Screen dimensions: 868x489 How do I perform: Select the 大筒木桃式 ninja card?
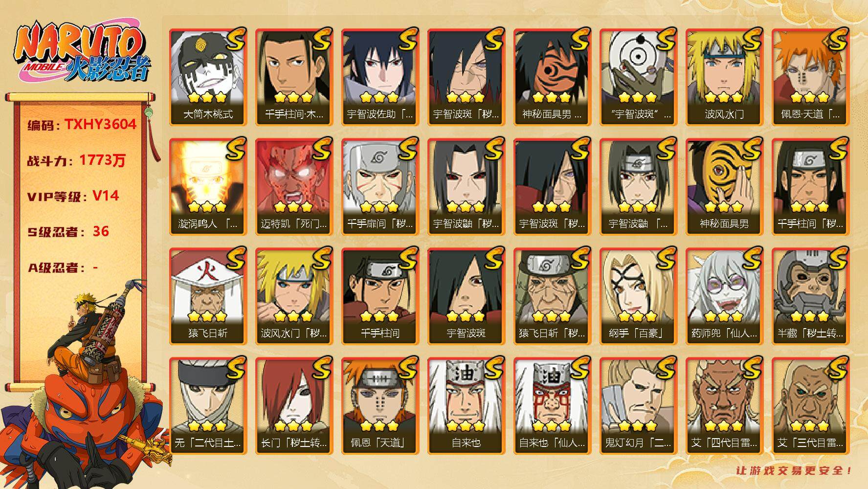[x=208, y=77]
